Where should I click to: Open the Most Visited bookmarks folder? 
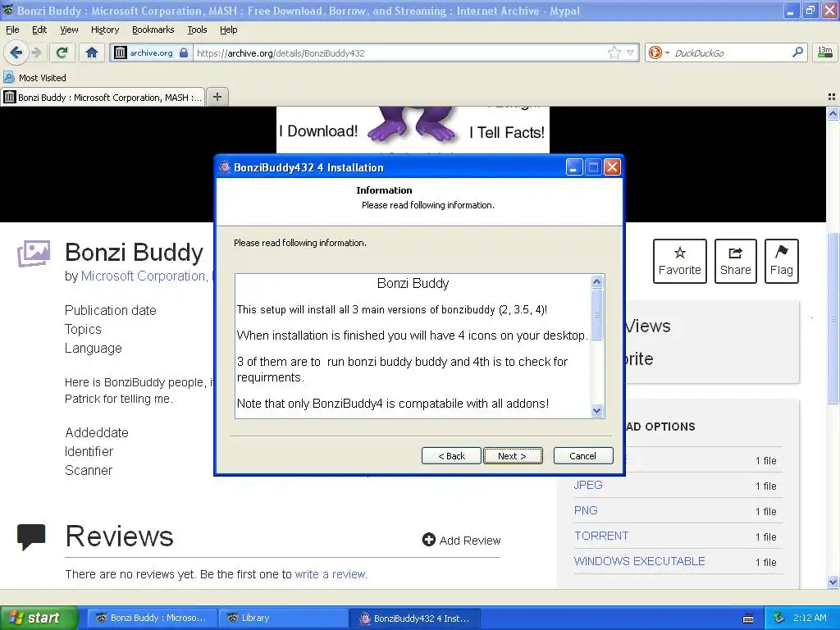coord(35,78)
